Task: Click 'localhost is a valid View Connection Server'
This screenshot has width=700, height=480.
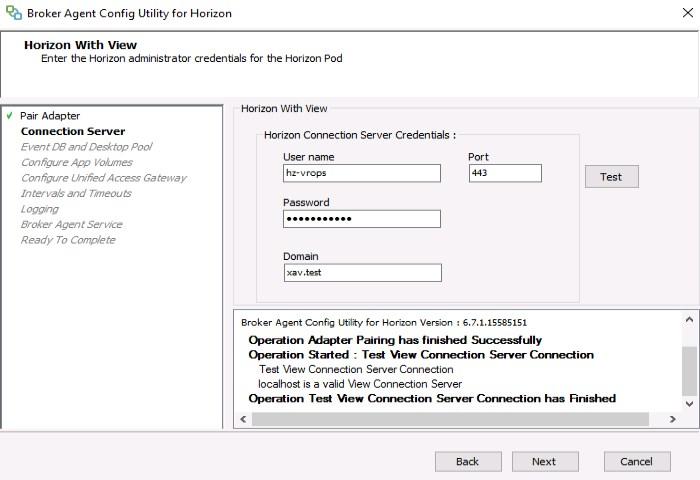Action: 360,384
